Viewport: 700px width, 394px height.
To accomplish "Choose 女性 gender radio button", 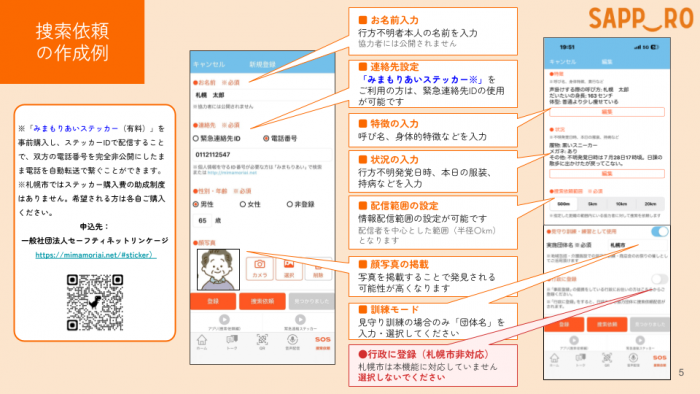I will click(243, 204).
